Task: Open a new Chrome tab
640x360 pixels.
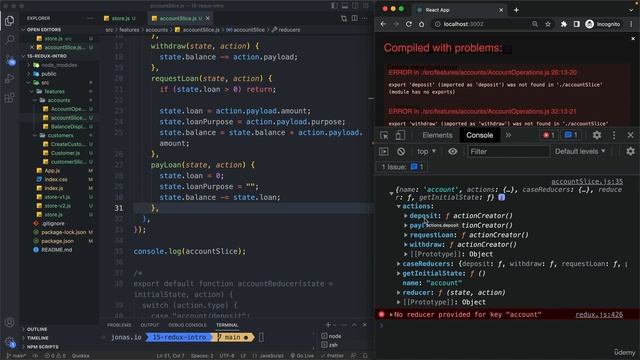Action: point(516,10)
